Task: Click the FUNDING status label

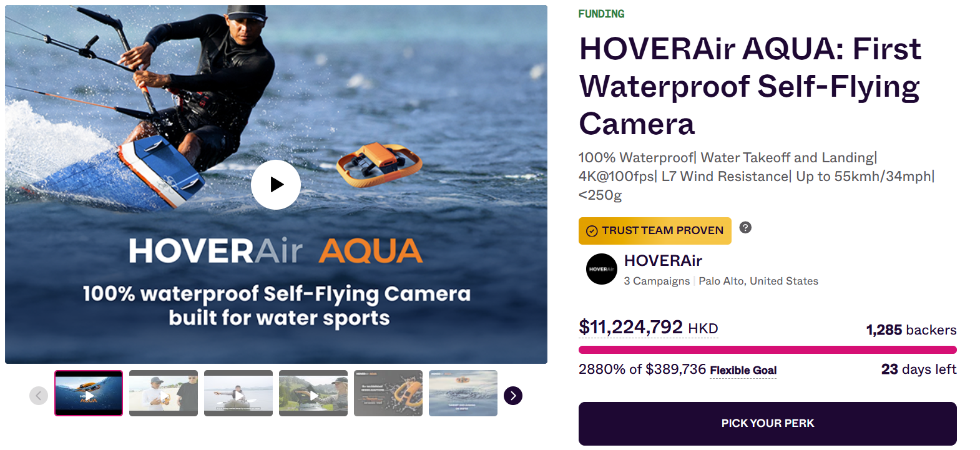Action: [601, 14]
